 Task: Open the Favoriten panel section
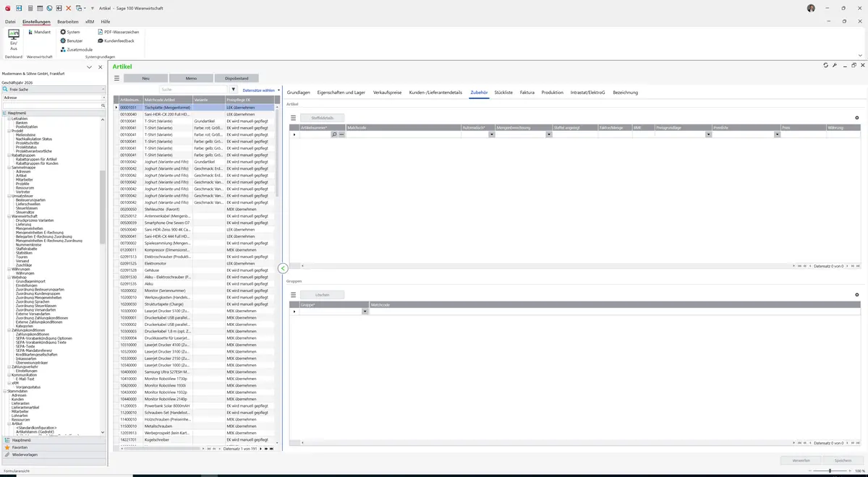click(x=54, y=447)
